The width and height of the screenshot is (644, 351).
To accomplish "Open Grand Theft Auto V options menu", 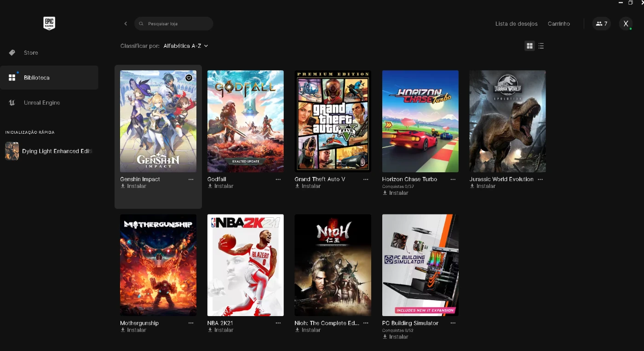I will [366, 179].
